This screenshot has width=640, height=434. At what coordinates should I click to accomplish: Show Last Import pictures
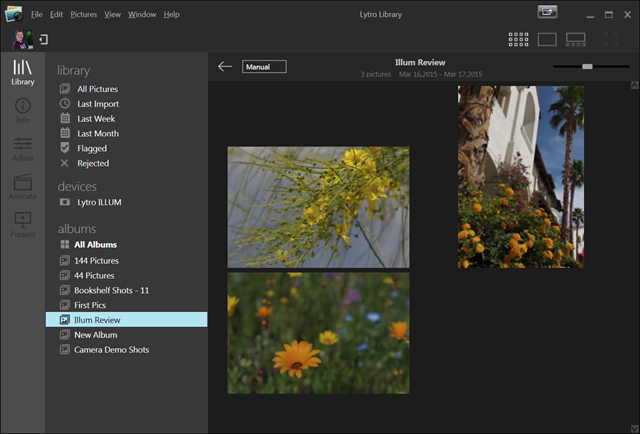point(97,104)
